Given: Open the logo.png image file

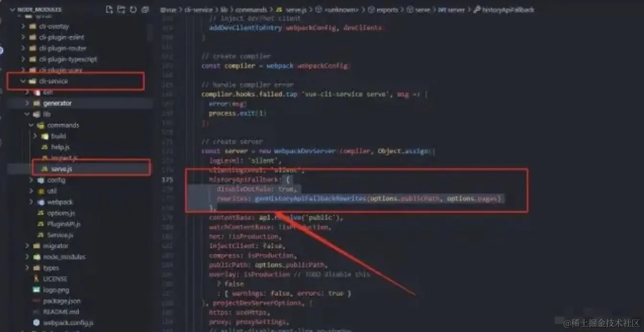Looking at the screenshot, I should point(56,290).
